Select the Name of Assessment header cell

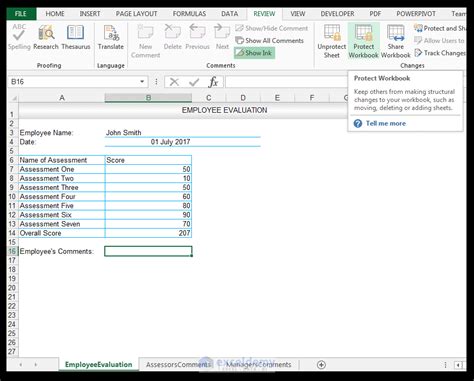click(62, 160)
